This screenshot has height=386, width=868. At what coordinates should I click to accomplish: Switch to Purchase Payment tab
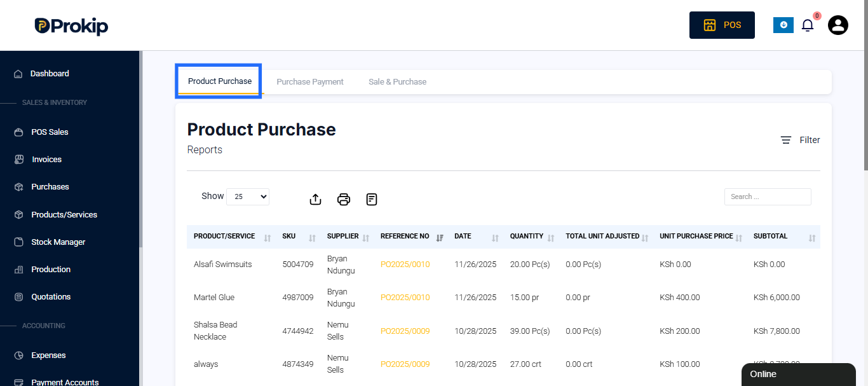pos(310,82)
